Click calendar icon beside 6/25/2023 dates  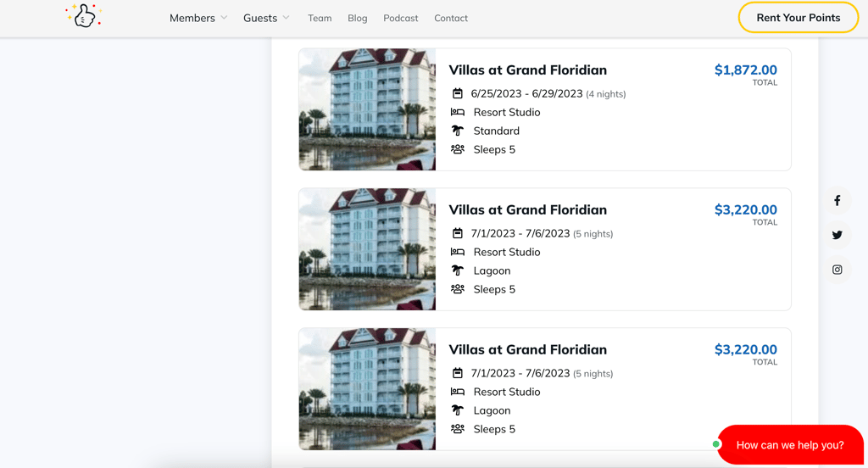click(457, 93)
